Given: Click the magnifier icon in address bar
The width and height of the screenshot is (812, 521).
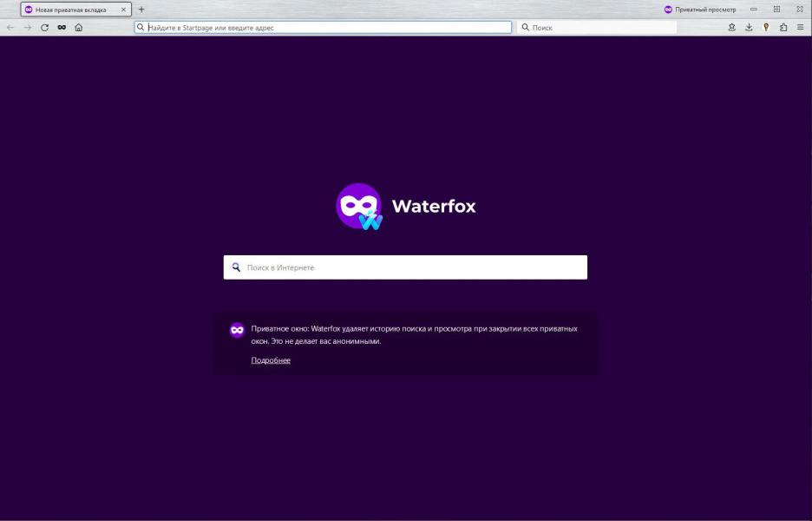Looking at the screenshot, I should [141, 28].
